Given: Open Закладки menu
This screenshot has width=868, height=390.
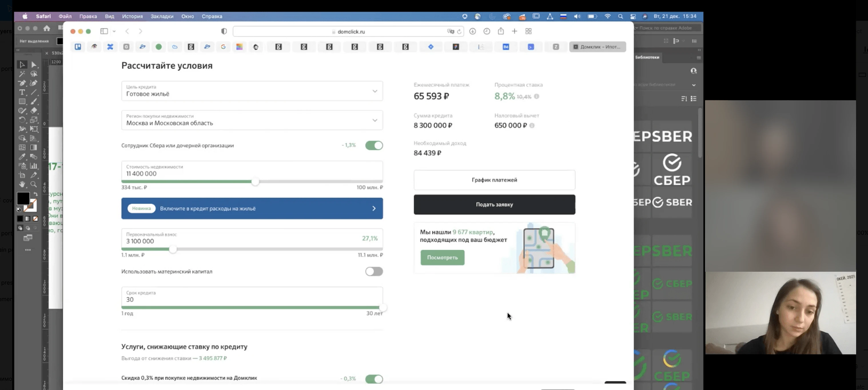Looking at the screenshot, I should click(162, 16).
